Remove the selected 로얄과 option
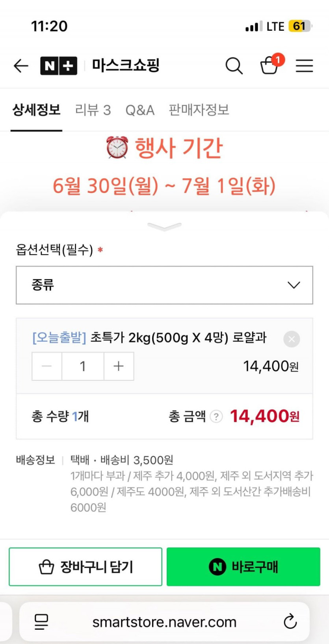Image resolution: width=329 pixels, height=644 pixels. [x=292, y=339]
